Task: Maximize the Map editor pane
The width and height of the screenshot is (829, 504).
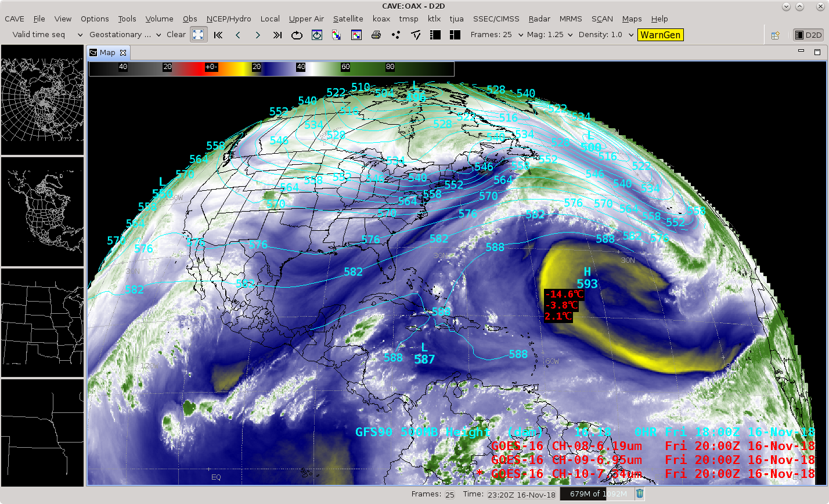Action: [x=817, y=52]
